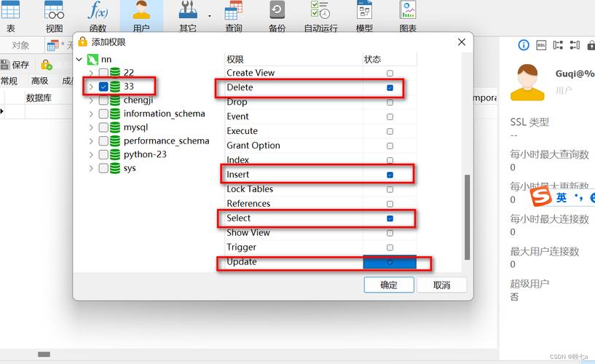Open dropdown arrow next to Others (其它)
The width and height of the screenshot is (595, 364).
210,16
